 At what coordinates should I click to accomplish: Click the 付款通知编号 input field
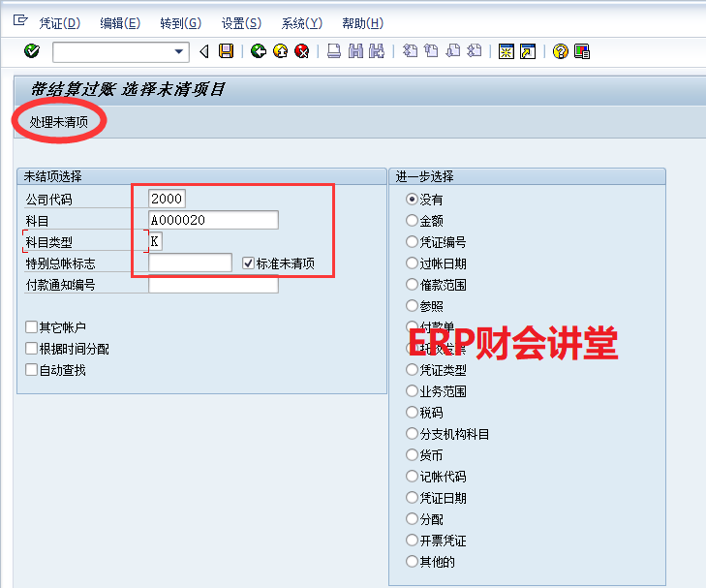tap(213, 284)
